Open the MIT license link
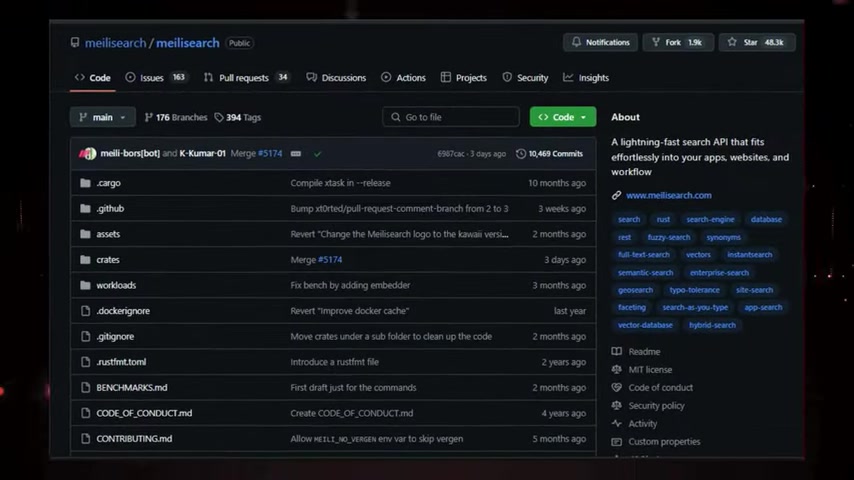Image resolution: width=854 pixels, height=480 pixels. (650, 369)
